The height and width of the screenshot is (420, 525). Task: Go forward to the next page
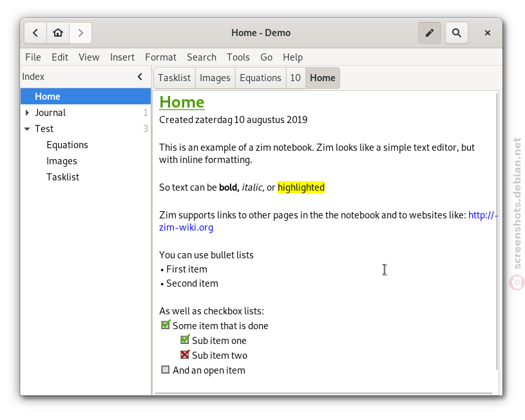(81, 33)
